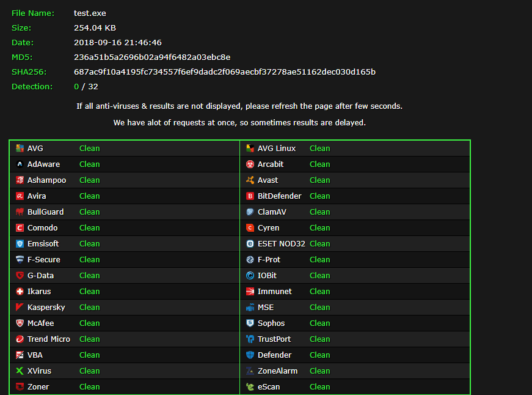The image size is (532, 395).
Task: Click the test.exe file name
Action: click(90, 13)
